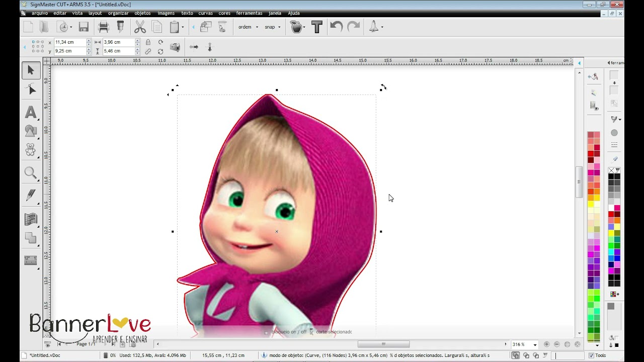Image resolution: width=644 pixels, height=362 pixels.
Task: Print using the printer icon
Action: (104, 27)
